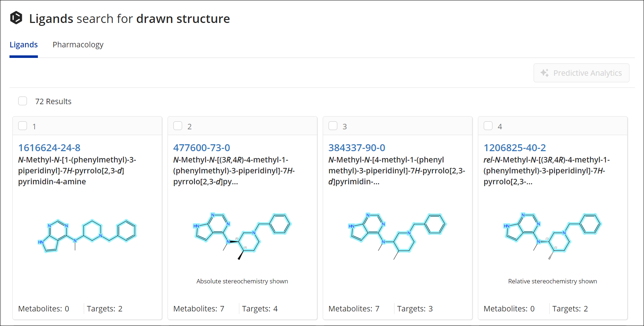This screenshot has height=326, width=644.
Task: Toggle the select-all 72 Results checkbox
Action: tap(23, 101)
